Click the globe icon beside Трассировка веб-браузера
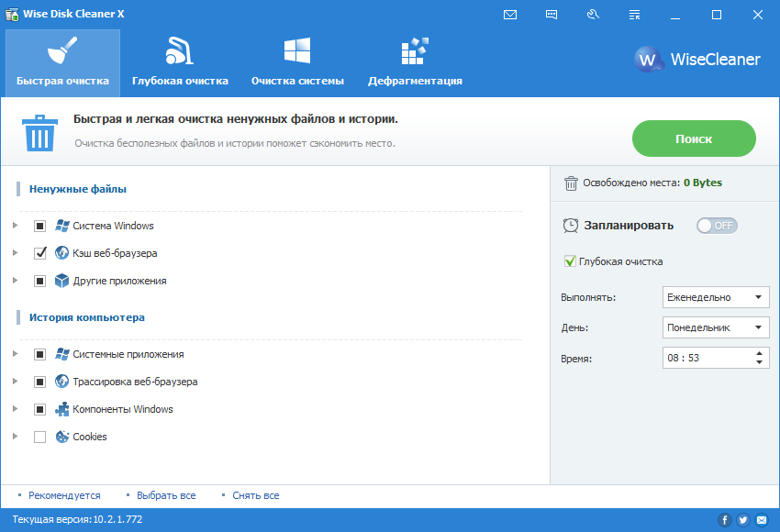Image resolution: width=780 pixels, height=532 pixels. pos(61,382)
